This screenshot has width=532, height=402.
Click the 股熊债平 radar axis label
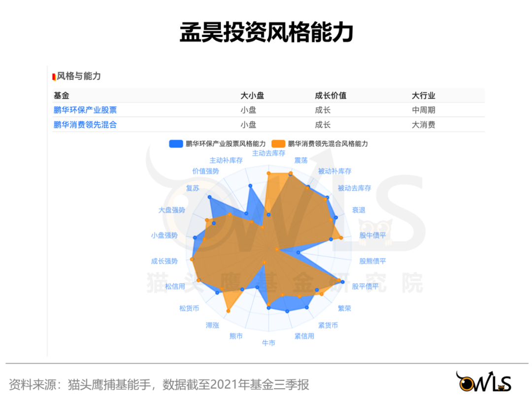(x=372, y=261)
